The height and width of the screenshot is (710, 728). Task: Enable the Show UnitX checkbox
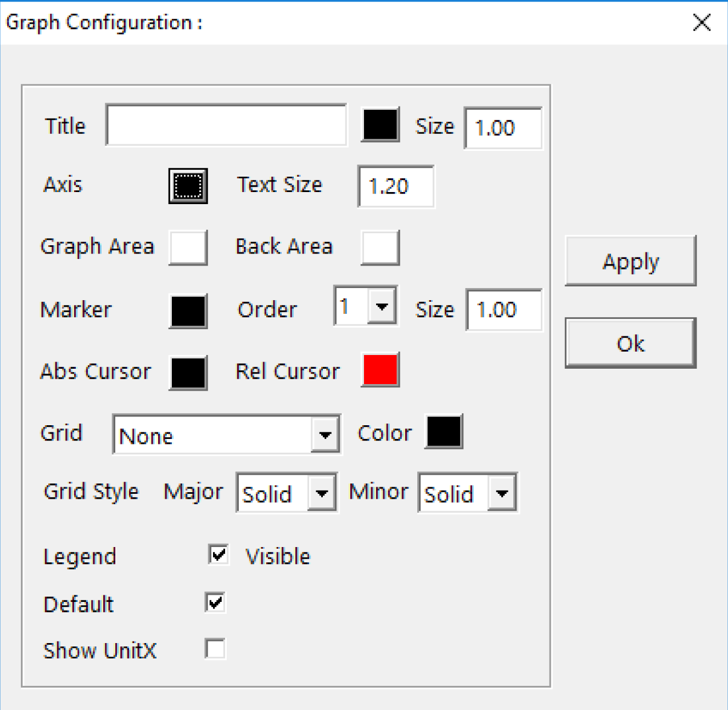pyautogui.click(x=215, y=649)
